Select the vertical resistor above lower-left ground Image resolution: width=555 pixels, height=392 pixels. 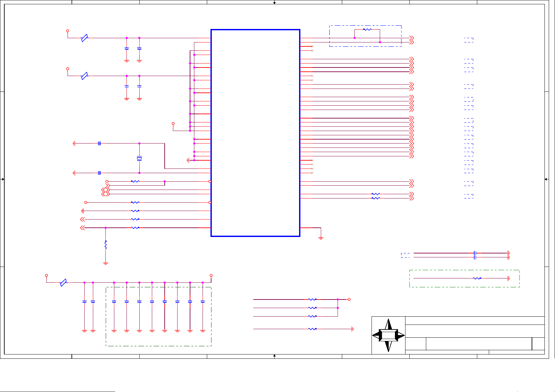[x=105, y=245]
